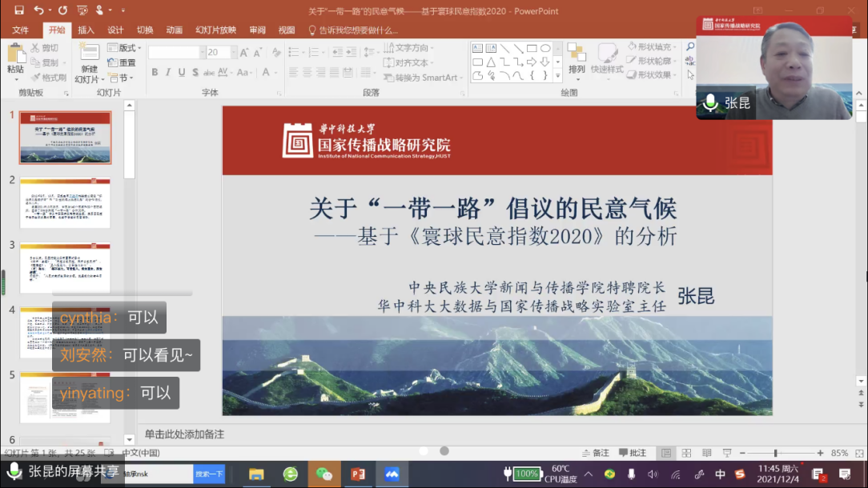Viewport: 868px width, 488px height.
Task: Select slide 3 thumbnail in the slide pane
Action: coord(65,268)
